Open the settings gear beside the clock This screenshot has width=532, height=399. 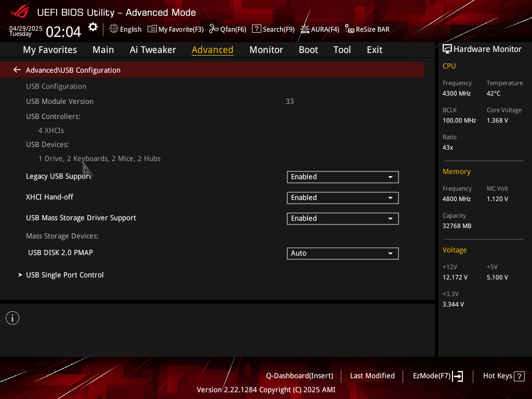(x=93, y=27)
